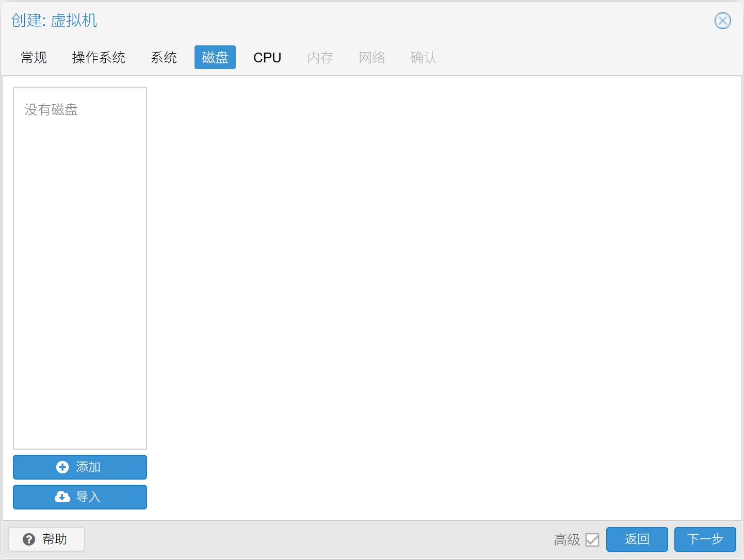Image resolution: width=744 pixels, height=560 pixels.
Task: Toggle the 高级 advanced checkbox
Action: (592, 540)
